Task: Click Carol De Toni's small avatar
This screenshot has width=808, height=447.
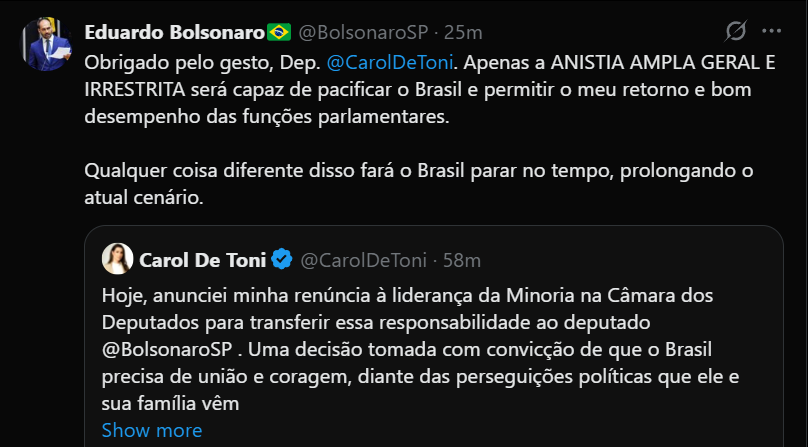Action: 119,258
